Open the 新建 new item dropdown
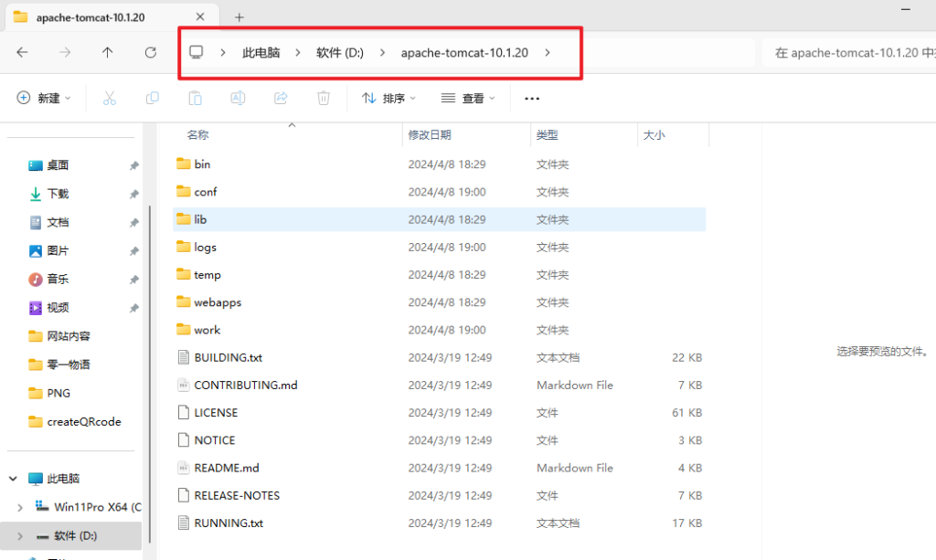The image size is (936, 560). 44,98
